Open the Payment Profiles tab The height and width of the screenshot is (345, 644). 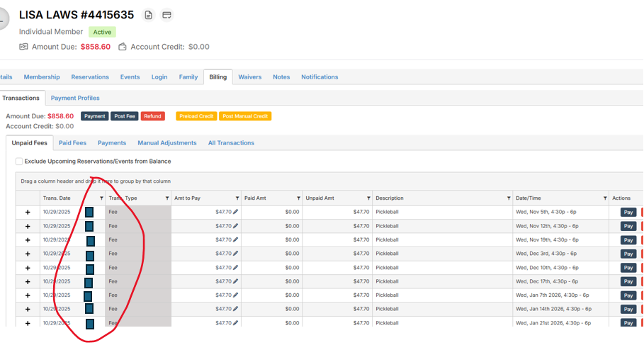[75, 98]
